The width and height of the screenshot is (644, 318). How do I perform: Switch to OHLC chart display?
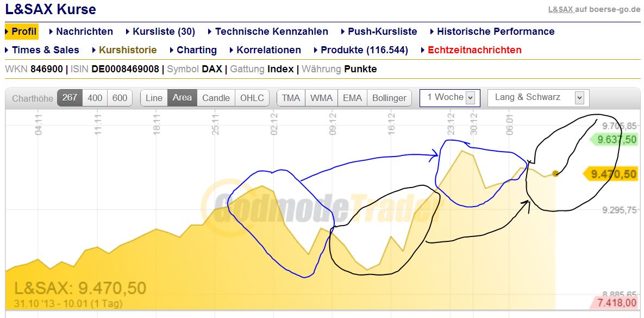pyautogui.click(x=253, y=98)
